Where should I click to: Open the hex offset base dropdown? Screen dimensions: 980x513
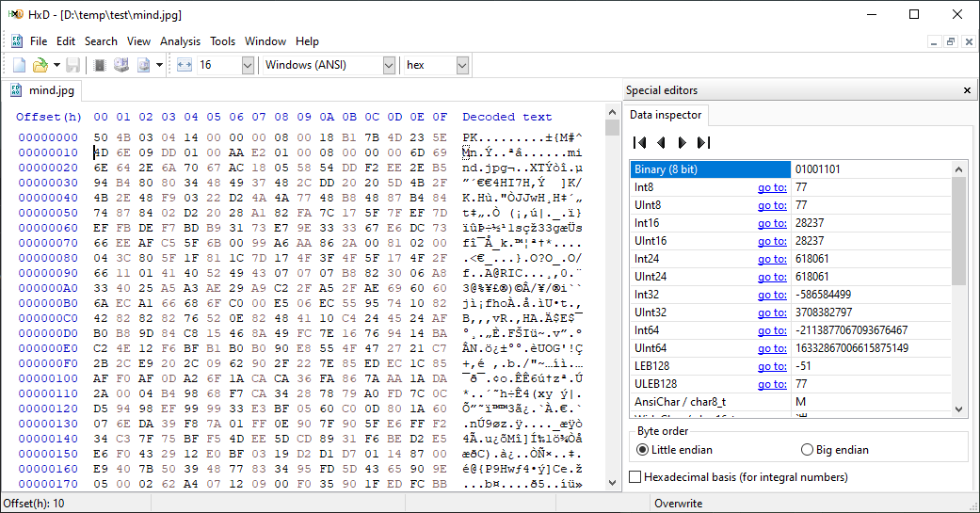pos(462,65)
